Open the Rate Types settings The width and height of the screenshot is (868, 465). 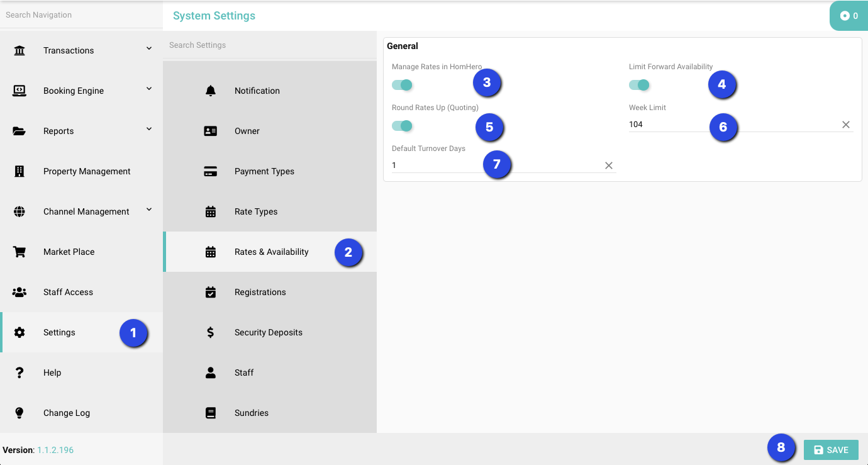(x=256, y=211)
